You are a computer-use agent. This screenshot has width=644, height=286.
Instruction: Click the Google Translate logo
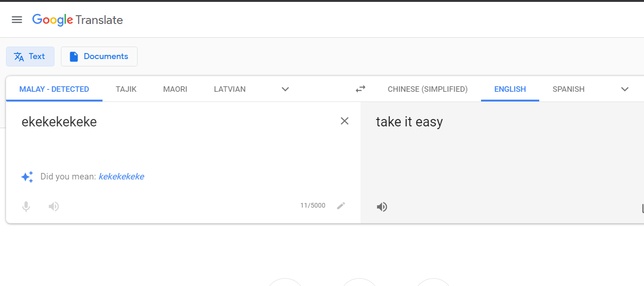tap(78, 20)
